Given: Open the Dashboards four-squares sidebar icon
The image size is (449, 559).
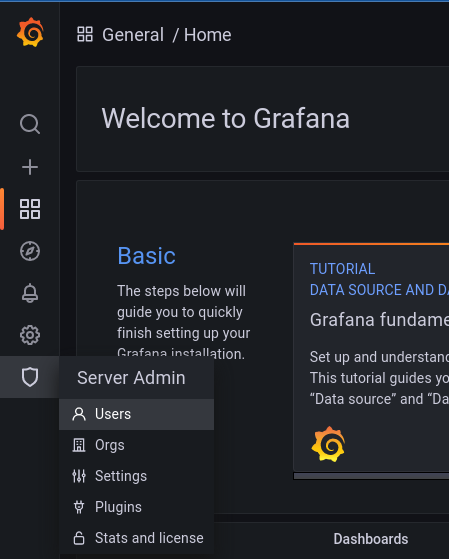Looking at the screenshot, I should [x=30, y=209].
